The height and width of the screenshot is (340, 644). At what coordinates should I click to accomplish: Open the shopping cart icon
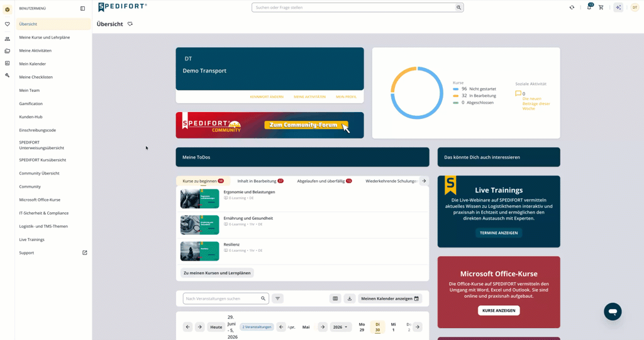coord(601,8)
